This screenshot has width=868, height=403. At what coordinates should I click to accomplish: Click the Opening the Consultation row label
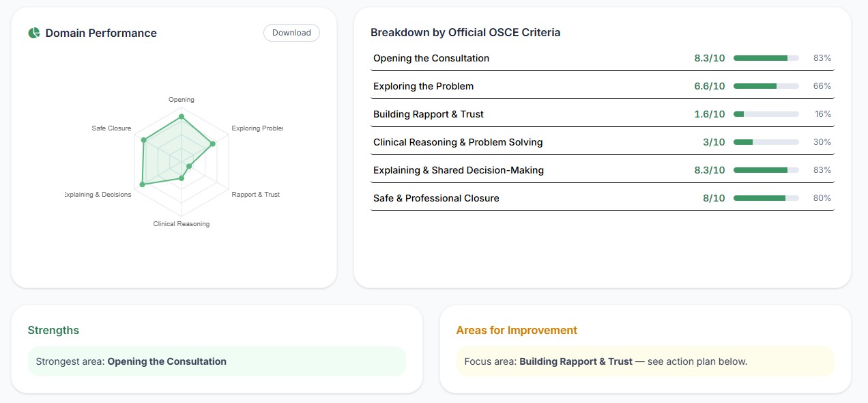431,58
